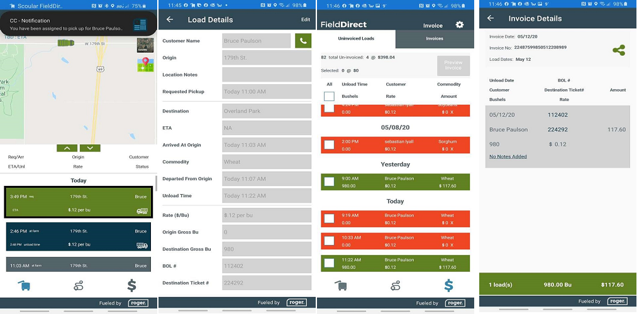Go back from Invoice Details screen
This screenshot has height=314, width=644.
(491, 18)
